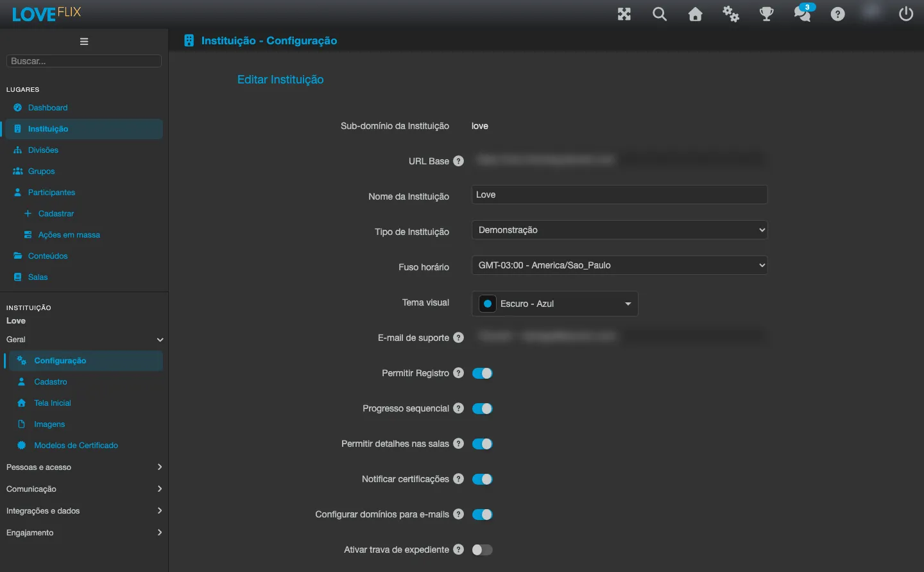Expand Comunicação section
The width and height of the screenshot is (924, 572).
[x=84, y=489]
